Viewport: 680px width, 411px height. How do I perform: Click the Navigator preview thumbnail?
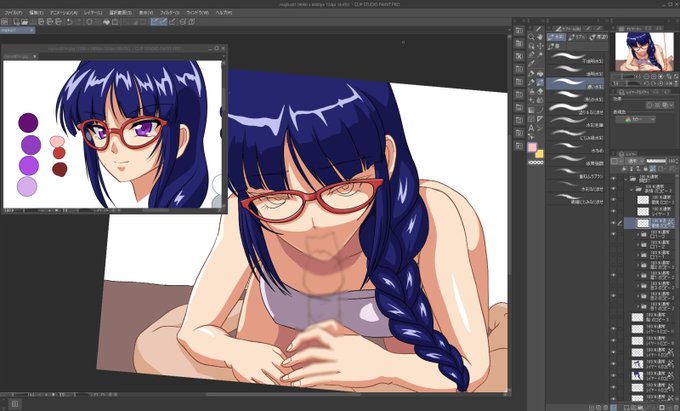pos(644,52)
